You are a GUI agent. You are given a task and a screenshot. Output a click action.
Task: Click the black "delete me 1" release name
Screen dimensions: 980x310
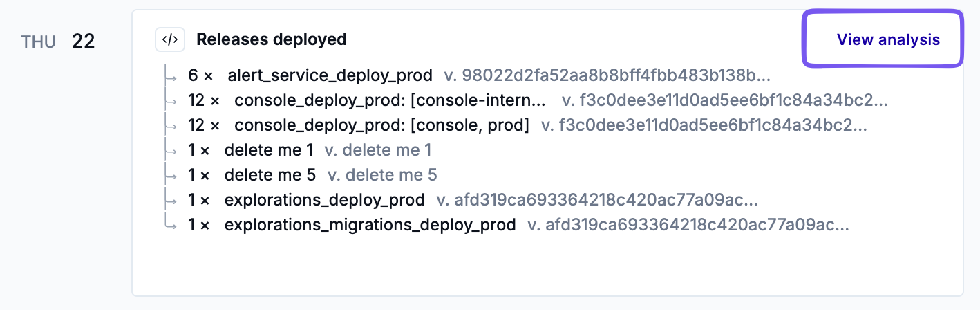pyautogui.click(x=269, y=150)
